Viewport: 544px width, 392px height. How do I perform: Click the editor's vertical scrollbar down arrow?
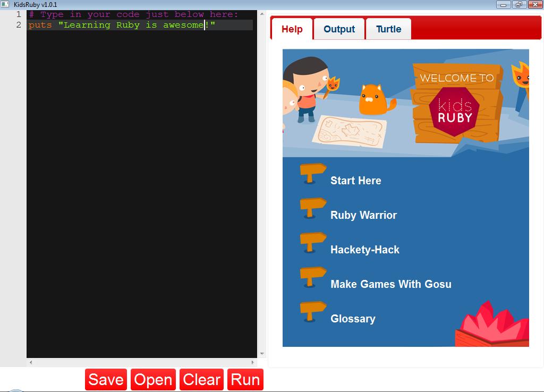tap(262, 354)
